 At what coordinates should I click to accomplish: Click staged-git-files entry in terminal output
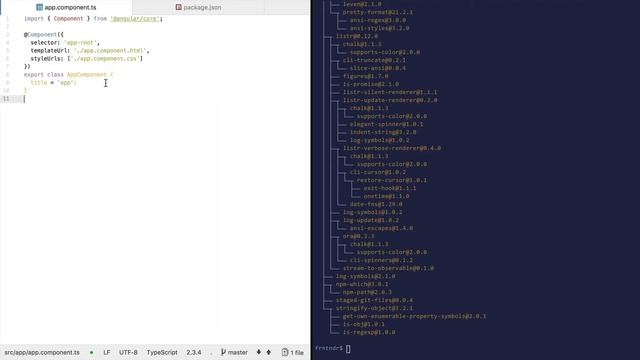374,300
